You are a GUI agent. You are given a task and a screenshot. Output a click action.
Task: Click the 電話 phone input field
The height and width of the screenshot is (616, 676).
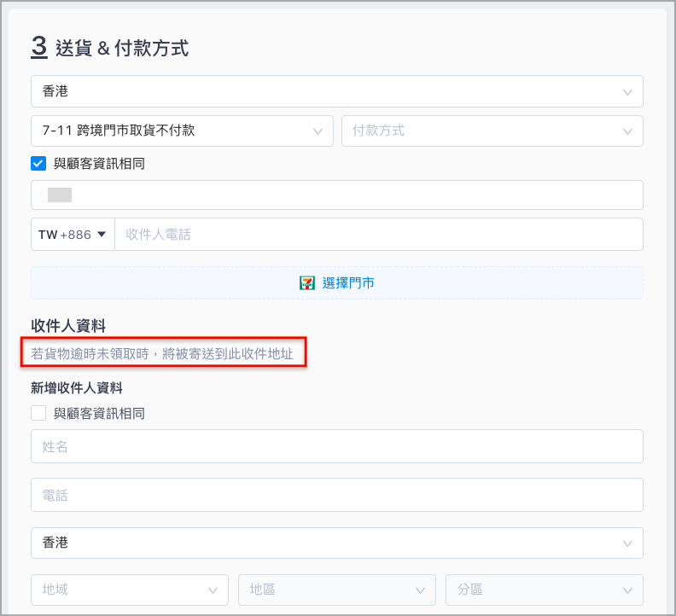(x=336, y=495)
